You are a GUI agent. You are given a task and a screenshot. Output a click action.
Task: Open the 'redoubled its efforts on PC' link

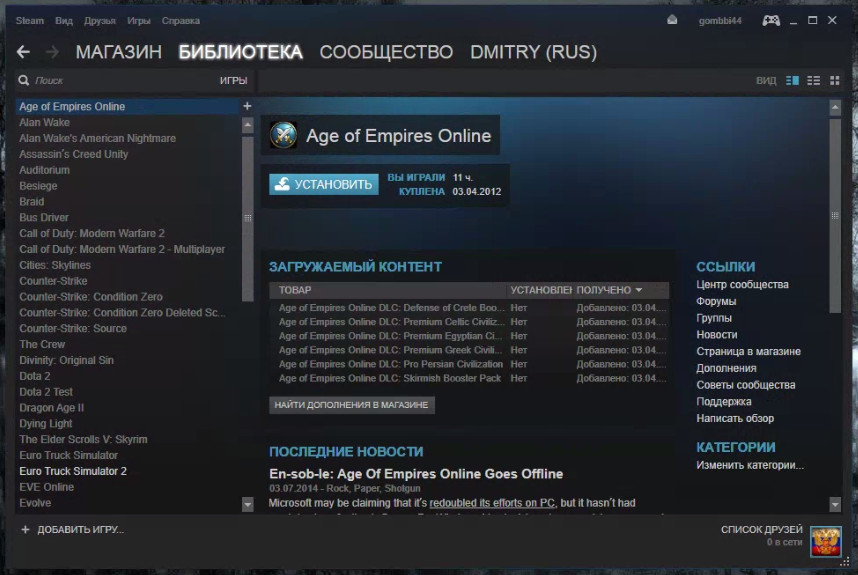tap(492, 503)
